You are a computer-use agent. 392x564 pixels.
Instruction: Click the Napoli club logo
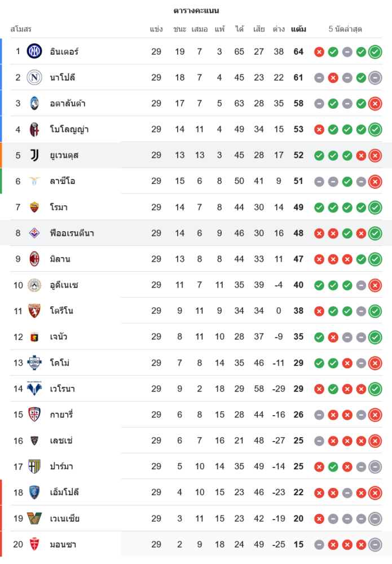pyautogui.click(x=34, y=77)
